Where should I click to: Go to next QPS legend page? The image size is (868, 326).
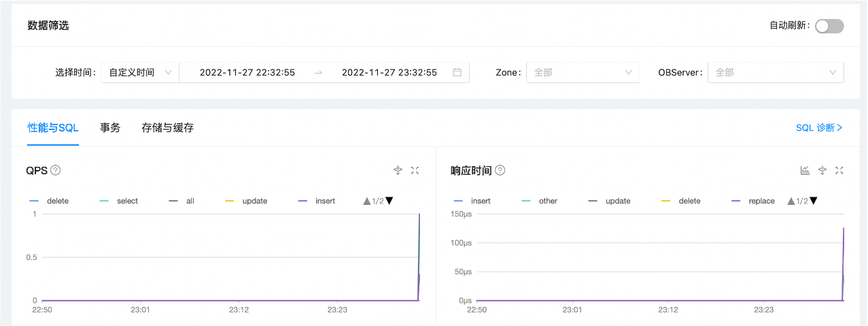(x=389, y=201)
